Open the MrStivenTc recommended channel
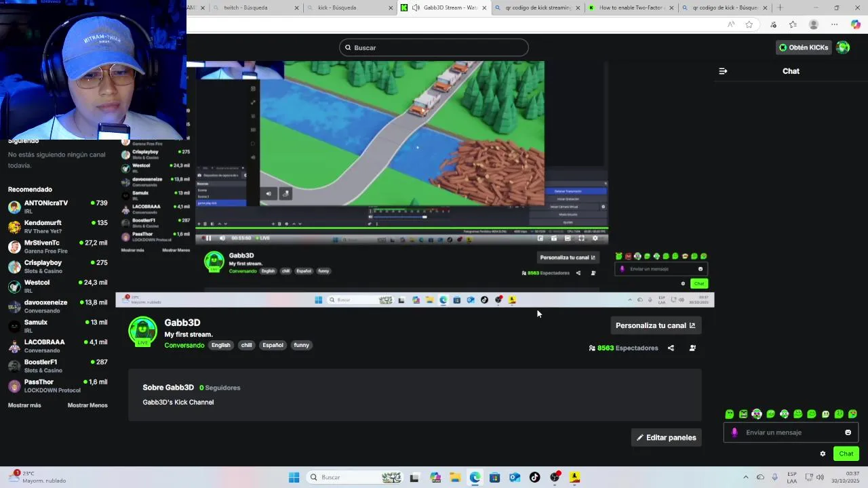The height and width of the screenshot is (488, 868). (58, 247)
